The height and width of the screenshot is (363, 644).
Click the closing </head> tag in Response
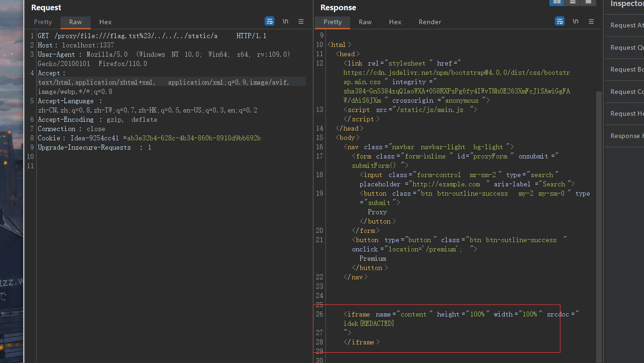pos(349,128)
